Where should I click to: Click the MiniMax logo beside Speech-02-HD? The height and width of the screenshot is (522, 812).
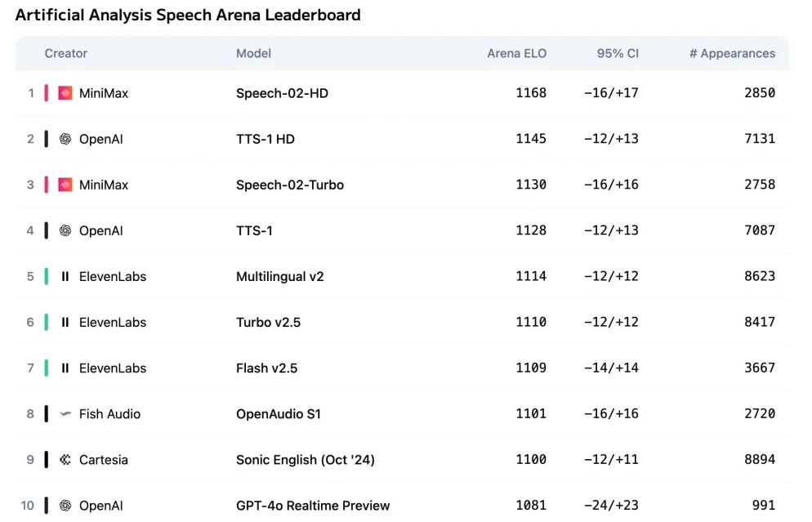(x=65, y=93)
